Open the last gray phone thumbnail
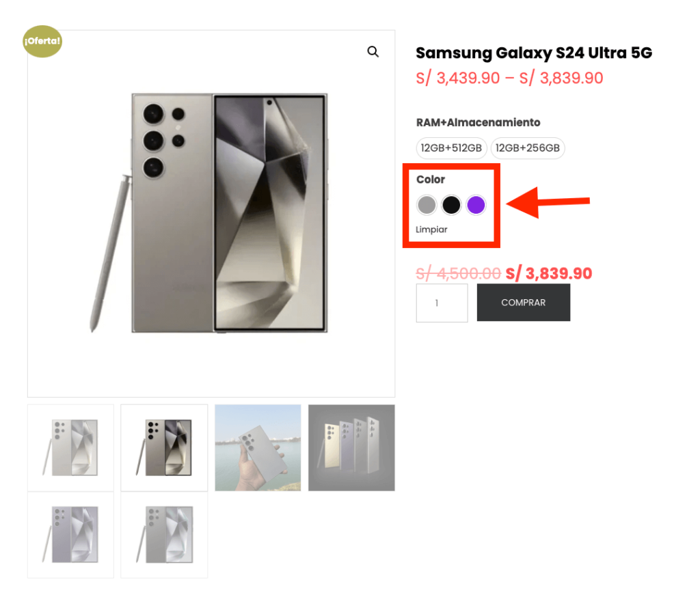The height and width of the screenshot is (612, 700). [164, 535]
